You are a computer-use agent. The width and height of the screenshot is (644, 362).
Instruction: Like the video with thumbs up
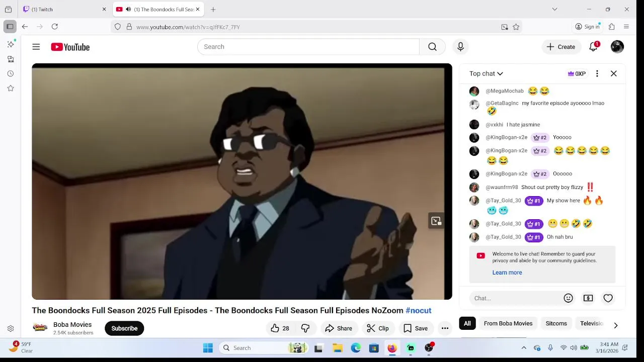click(x=280, y=328)
